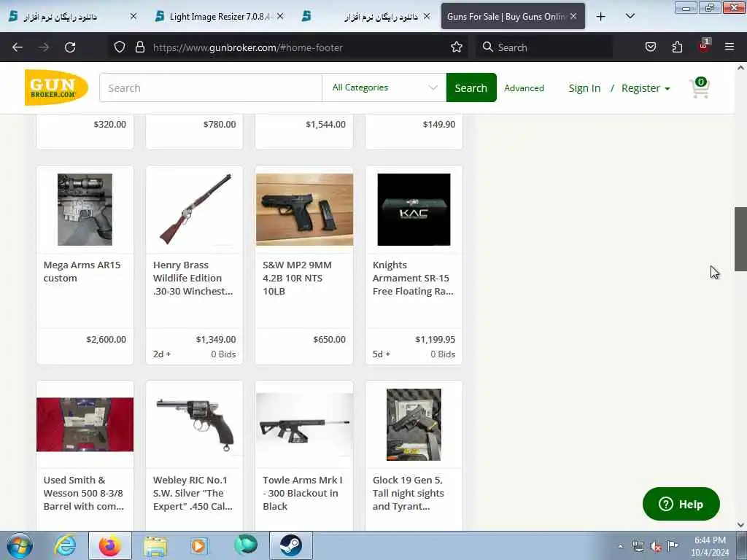Screen dimensions: 747x560
Task: Open the Windows Start menu
Action: coord(20,545)
